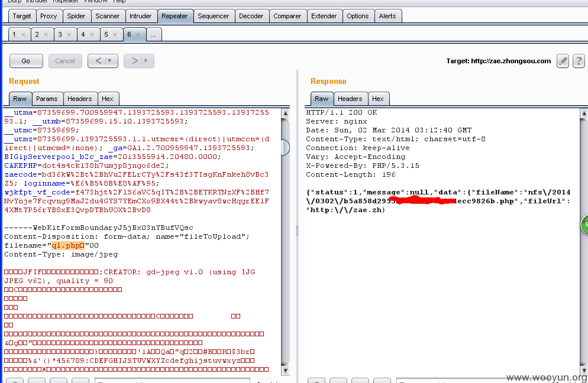The image size is (588, 383).
Task: Click the WebKitFormBoundary line in request
Action: click(99, 228)
